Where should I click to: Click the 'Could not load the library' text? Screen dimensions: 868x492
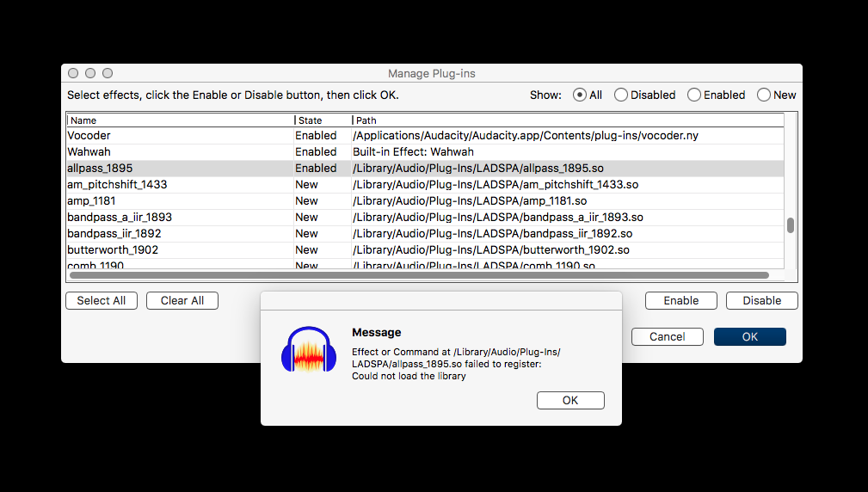[409, 377]
